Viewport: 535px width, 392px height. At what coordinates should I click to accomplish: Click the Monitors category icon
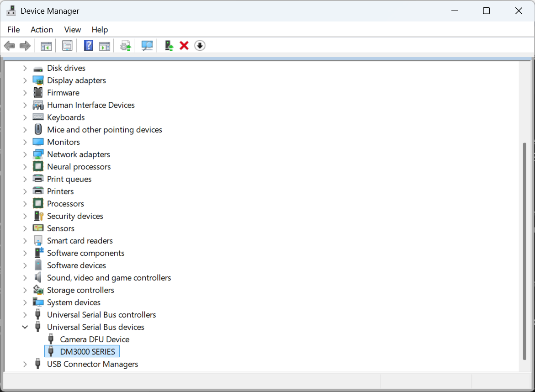click(38, 142)
